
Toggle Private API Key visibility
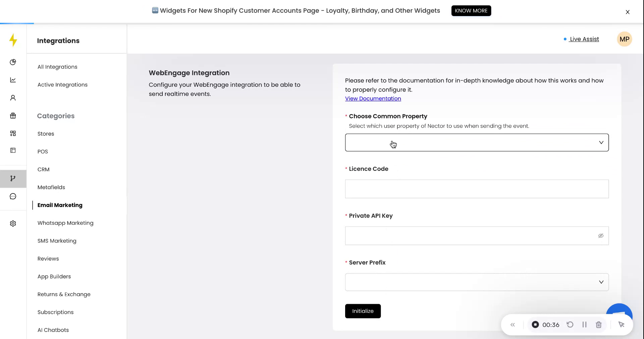tap(600, 235)
